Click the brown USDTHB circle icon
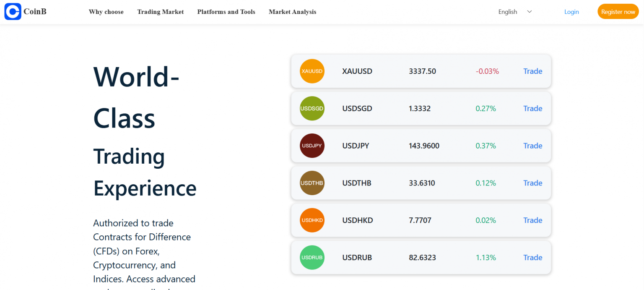The width and height of the screenshot is (644, 290). click(312, 183)
